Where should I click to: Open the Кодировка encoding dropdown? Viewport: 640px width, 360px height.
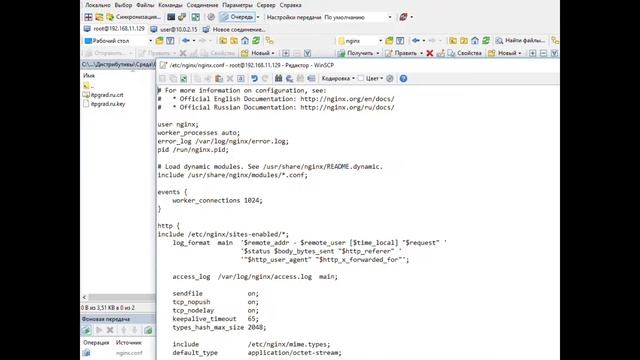click(x=338, y=78)
